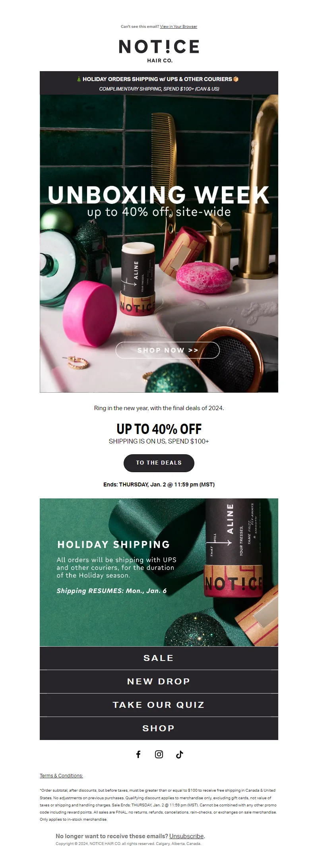The height and width of the screenshot is (868, 318).
Task: Open the NEW DROP menu item
Action: pyautogui.click(x=159, y=682)
